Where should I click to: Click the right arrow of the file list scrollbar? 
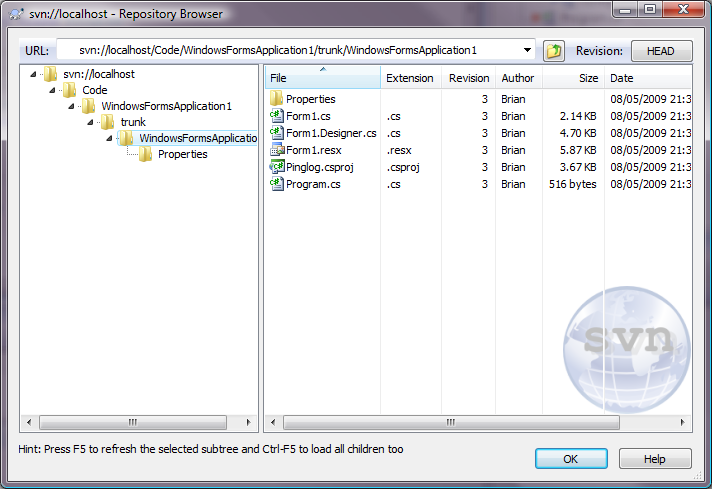pyautogui.click(x=682, y=422)
